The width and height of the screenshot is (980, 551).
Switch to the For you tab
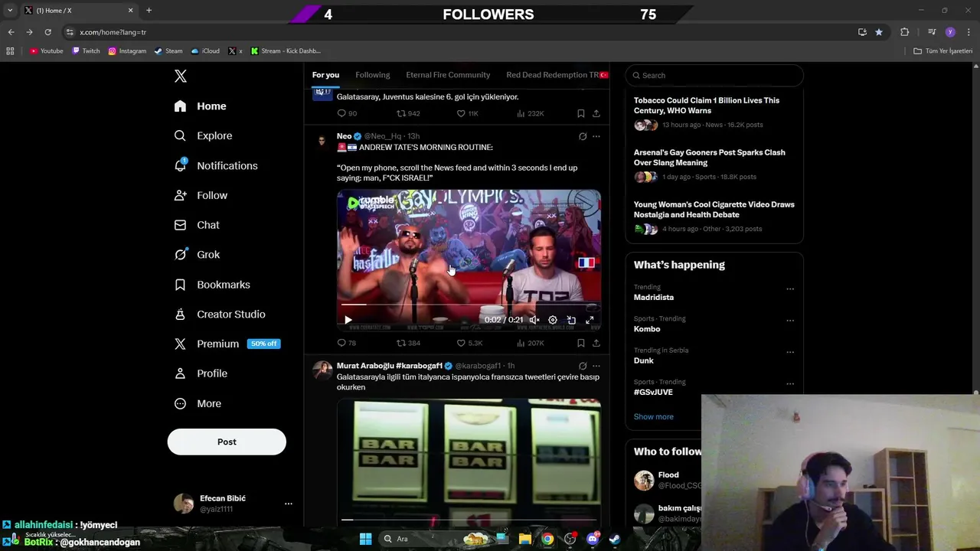click(325, 75)
